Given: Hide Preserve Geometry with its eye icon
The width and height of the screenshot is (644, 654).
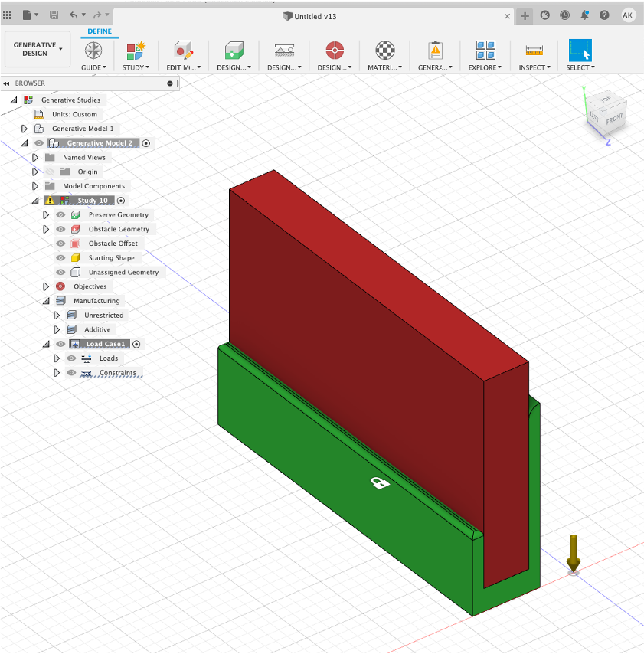Looking at the screenshot, I should (61, 214).
